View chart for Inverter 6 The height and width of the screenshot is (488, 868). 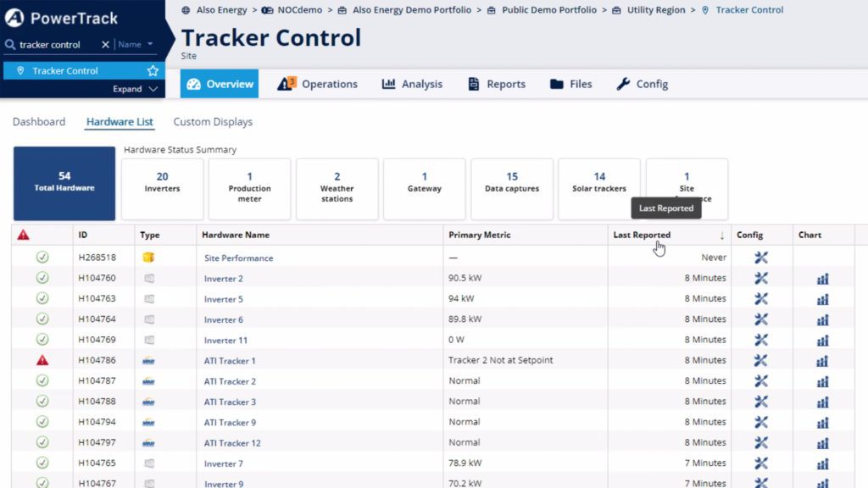822,319
